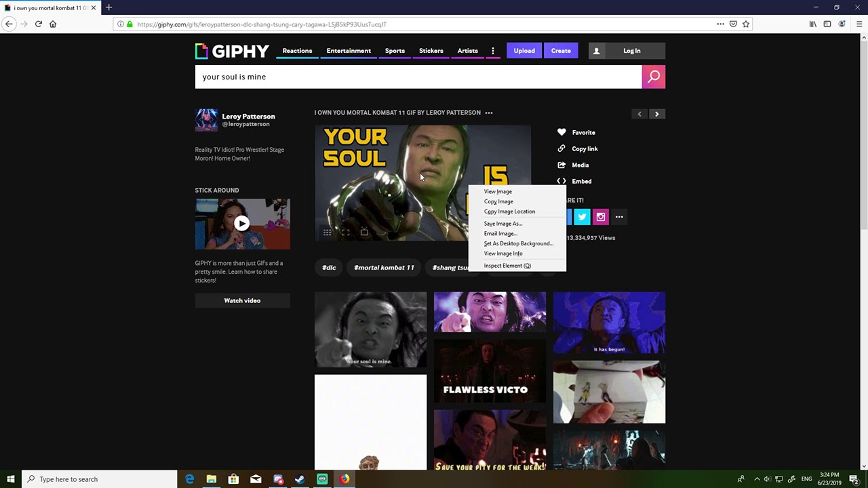Choose Email Image... entry
The width and height of the screenshot is (868, 488).
point(517,234)
